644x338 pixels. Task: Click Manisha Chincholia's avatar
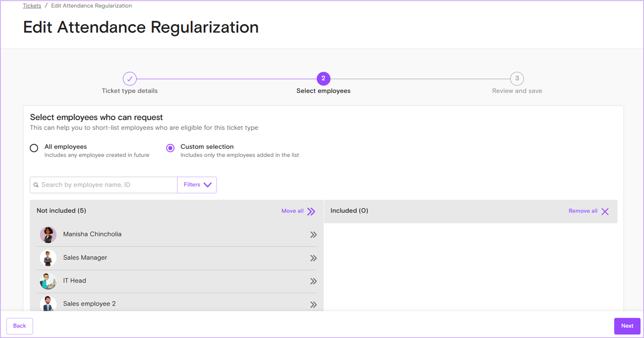point(48,234)
